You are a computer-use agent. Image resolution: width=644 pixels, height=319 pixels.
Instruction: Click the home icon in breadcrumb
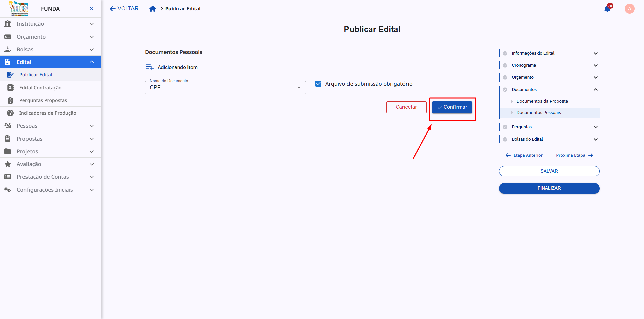[x=153, y=9]
